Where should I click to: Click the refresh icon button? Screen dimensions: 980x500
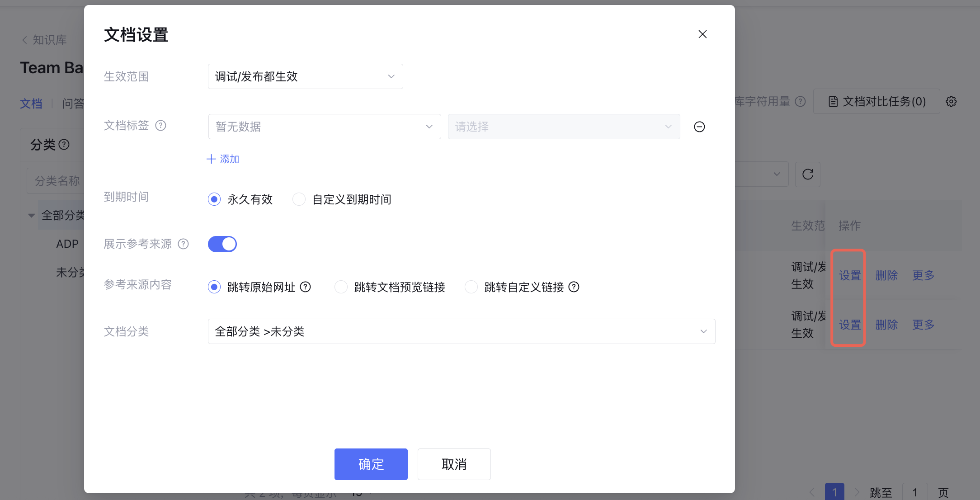click(x=807, y=174)
